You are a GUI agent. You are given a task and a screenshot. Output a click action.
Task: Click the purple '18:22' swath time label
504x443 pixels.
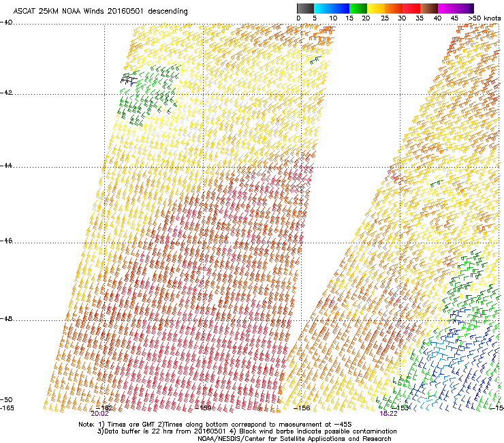pos(389,414)
